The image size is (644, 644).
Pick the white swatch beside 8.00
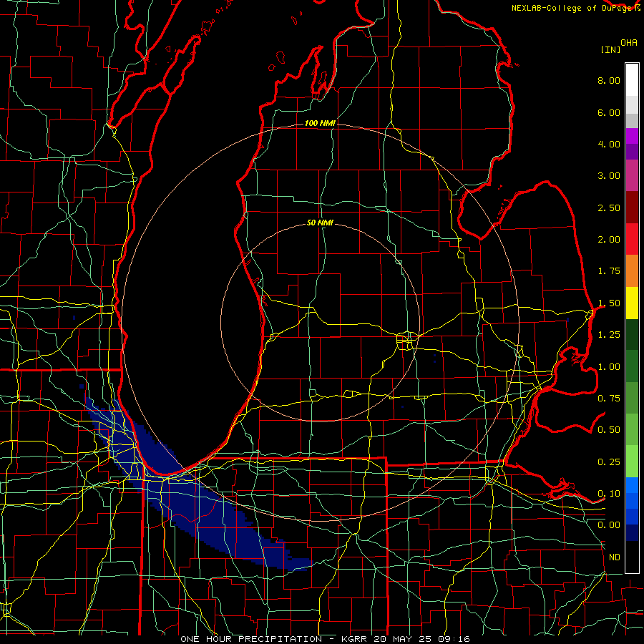632,80
